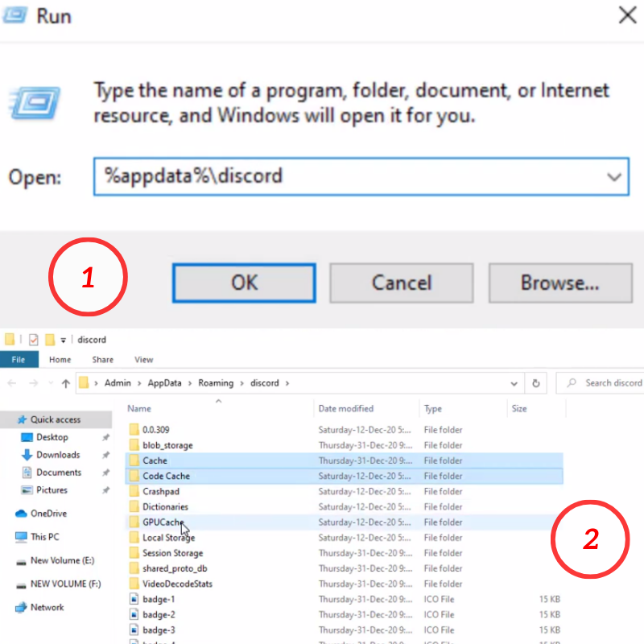Image resolution: width=644 pixels, height=644 pixels.
Task: Select New Volume (E:) drive
Action: click(x=62, y=560)
